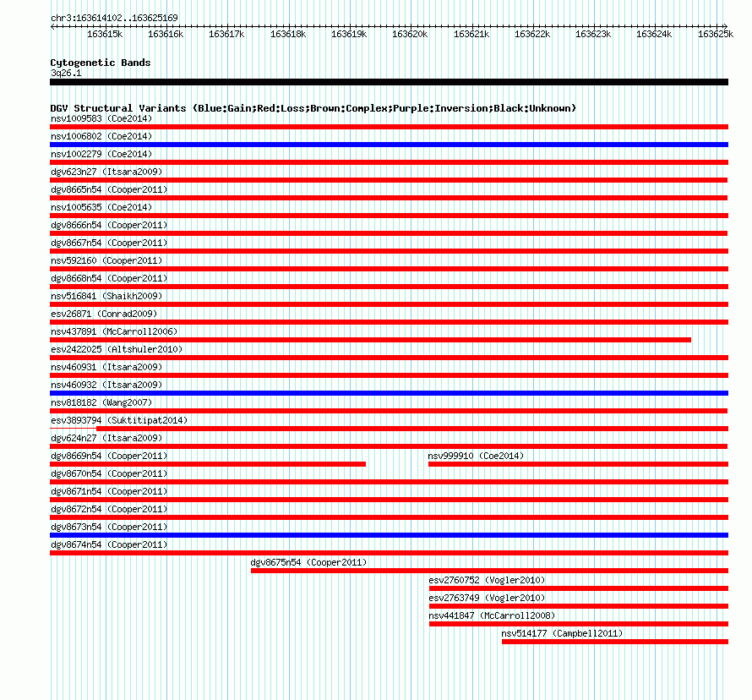Click the nsv1009583 (Coe2014) variant label
This screenshot has height=700, width=752.
(101, 118)
